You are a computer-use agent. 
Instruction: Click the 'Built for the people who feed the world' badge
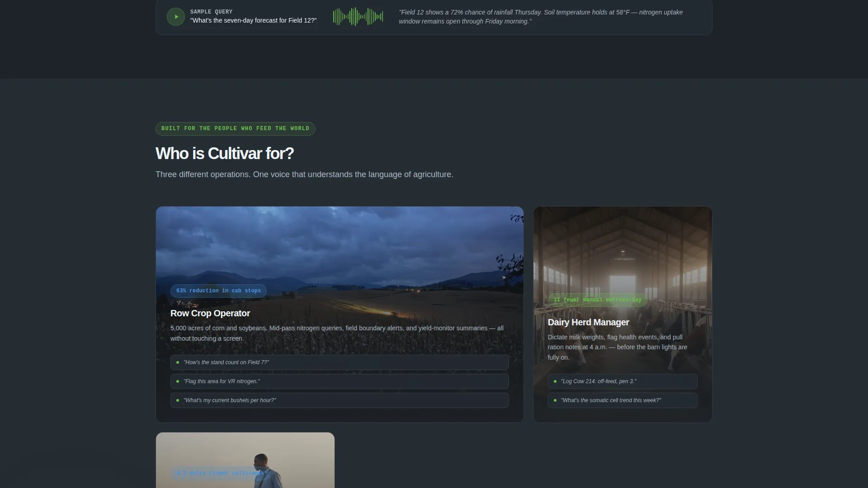(236, 129)
